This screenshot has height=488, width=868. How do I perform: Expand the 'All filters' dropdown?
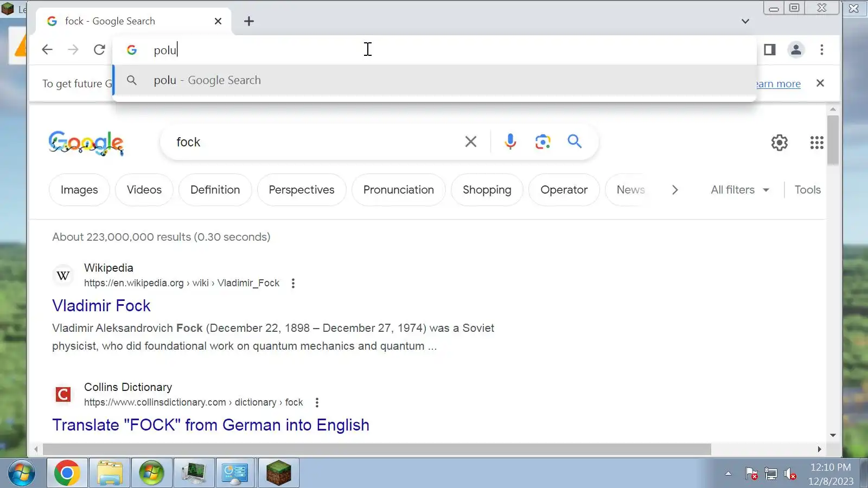coord(740,190)
